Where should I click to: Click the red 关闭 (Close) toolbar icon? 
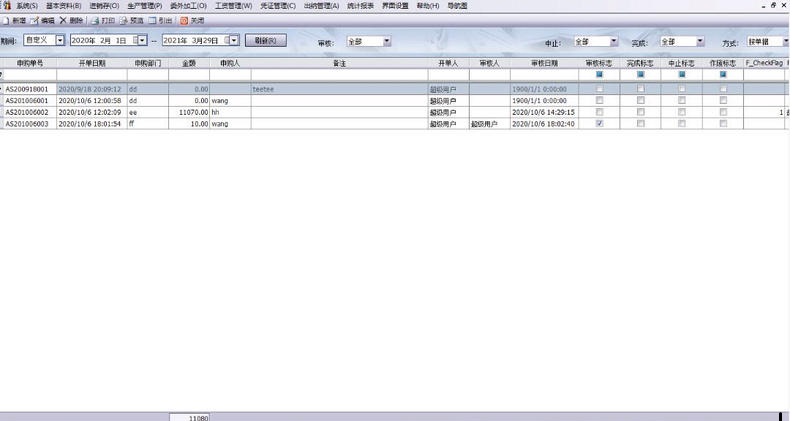coord(184,21)
